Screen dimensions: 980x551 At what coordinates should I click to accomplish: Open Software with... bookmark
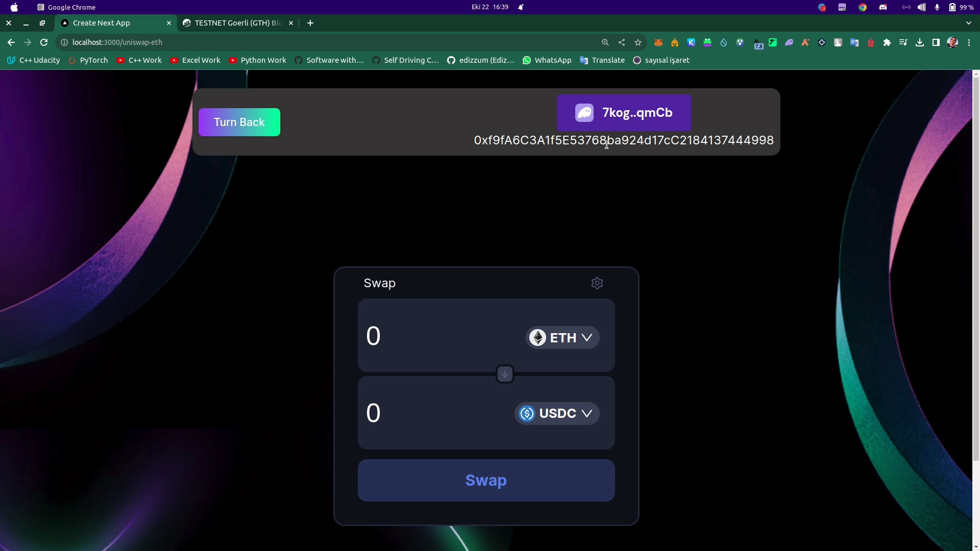coord(330,60)
